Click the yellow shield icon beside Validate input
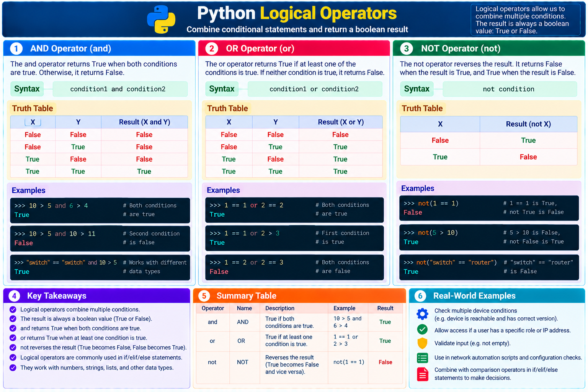This screenshot has height=392, width=588. coord(422,343)
